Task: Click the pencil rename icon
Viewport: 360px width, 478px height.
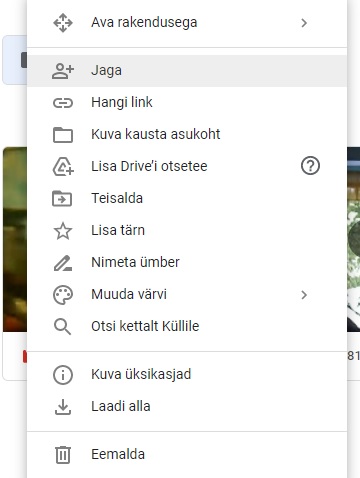Action: point(63,263)
